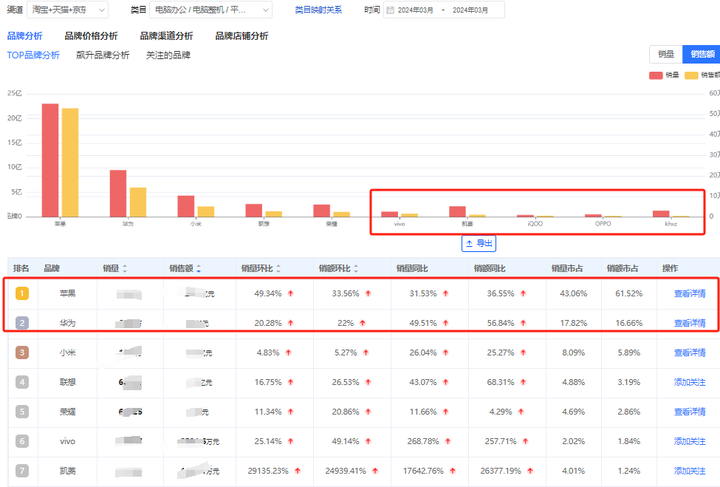This screenshot has height=487, width=720.
Task: Click the red arrow beside 29135.23%
Action: 298,471
